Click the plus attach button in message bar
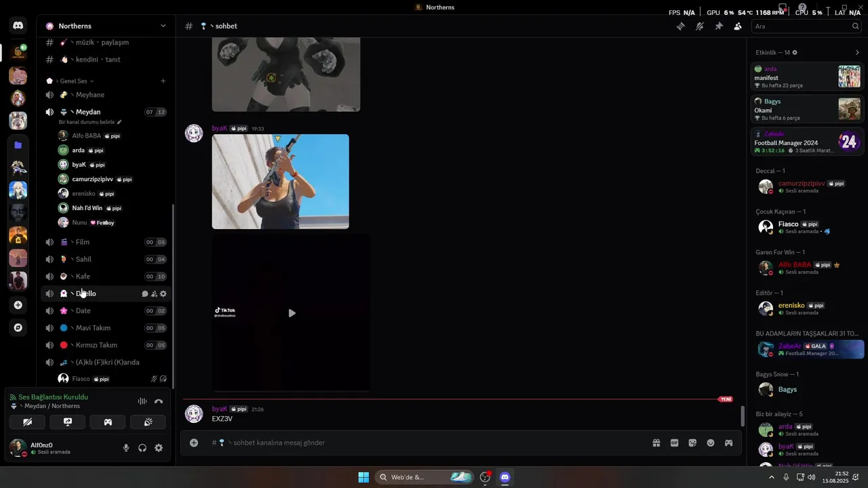868x488 pixels. 194,443
